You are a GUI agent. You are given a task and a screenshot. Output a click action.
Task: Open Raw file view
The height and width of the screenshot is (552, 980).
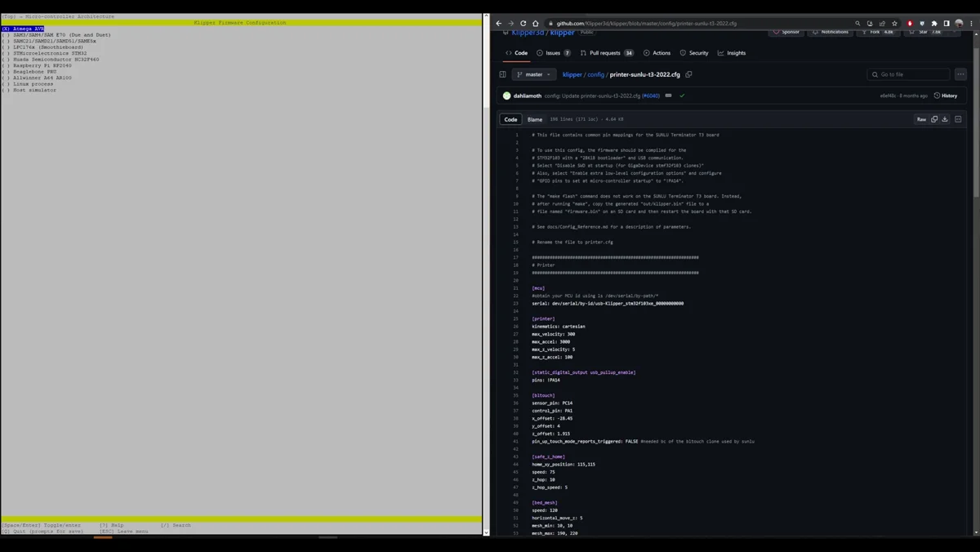pos(921,119)
